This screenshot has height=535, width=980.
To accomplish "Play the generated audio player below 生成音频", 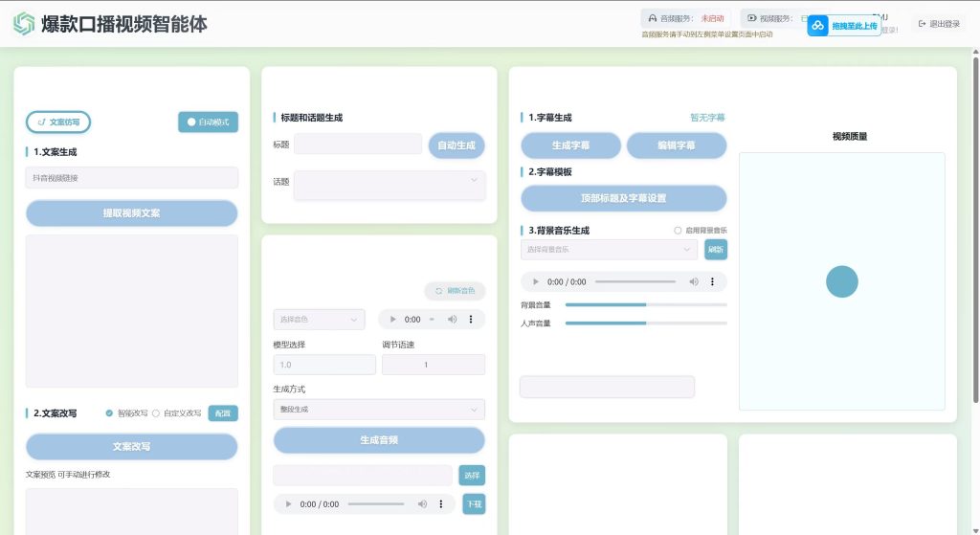I will [288, 503].
